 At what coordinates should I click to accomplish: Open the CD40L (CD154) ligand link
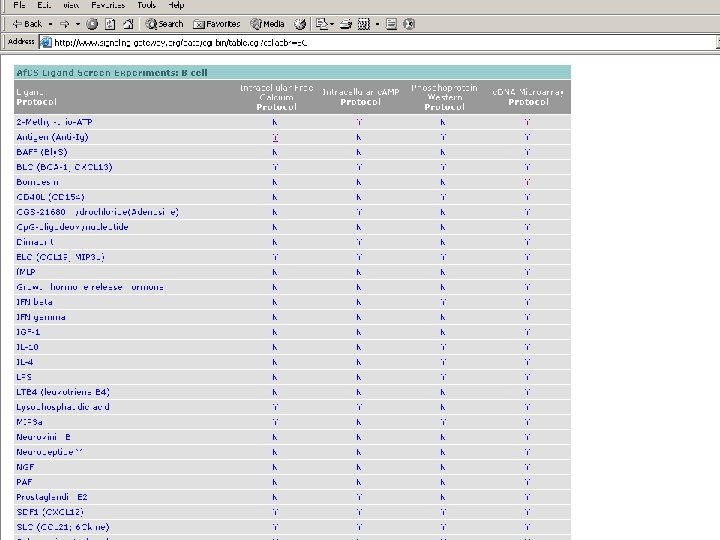tap(51, 197)
